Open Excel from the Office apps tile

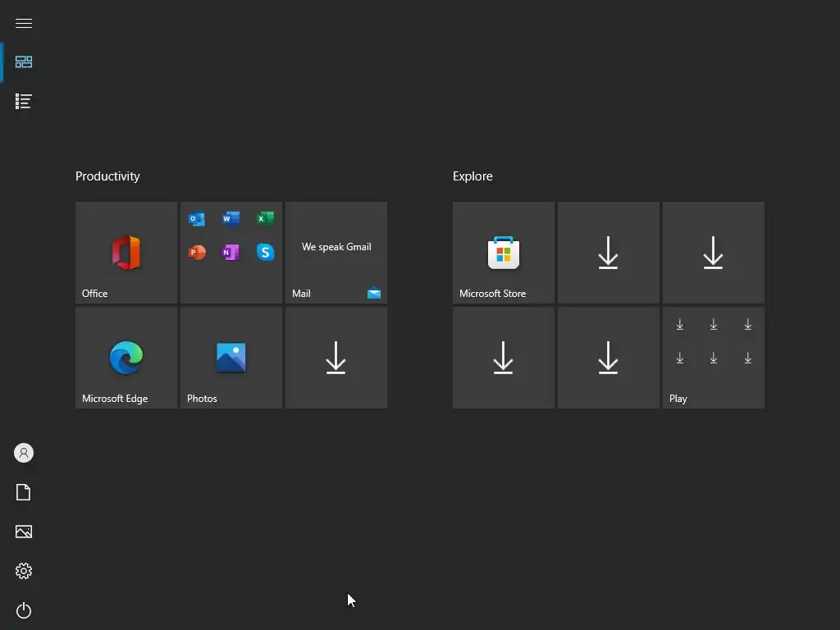click(265, 218)
